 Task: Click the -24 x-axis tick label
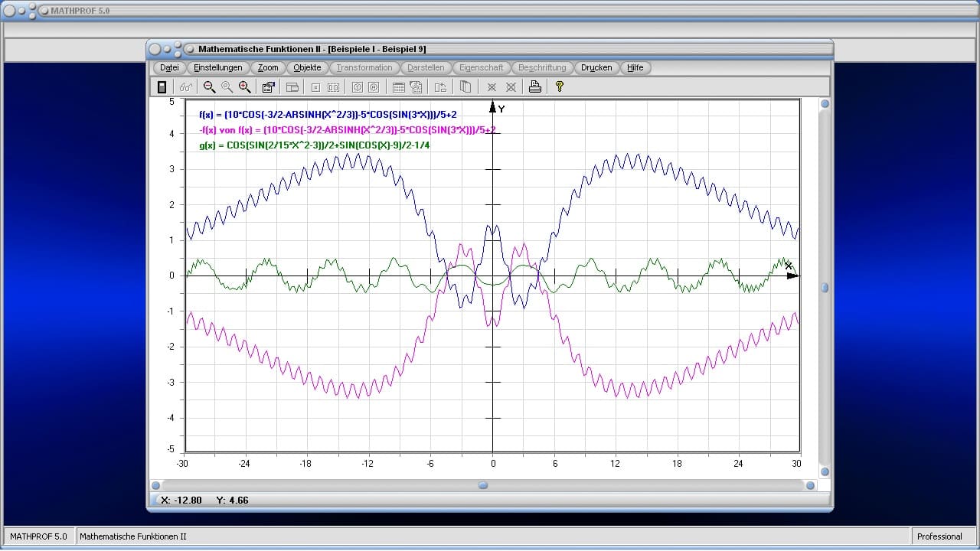click(243, 463)
